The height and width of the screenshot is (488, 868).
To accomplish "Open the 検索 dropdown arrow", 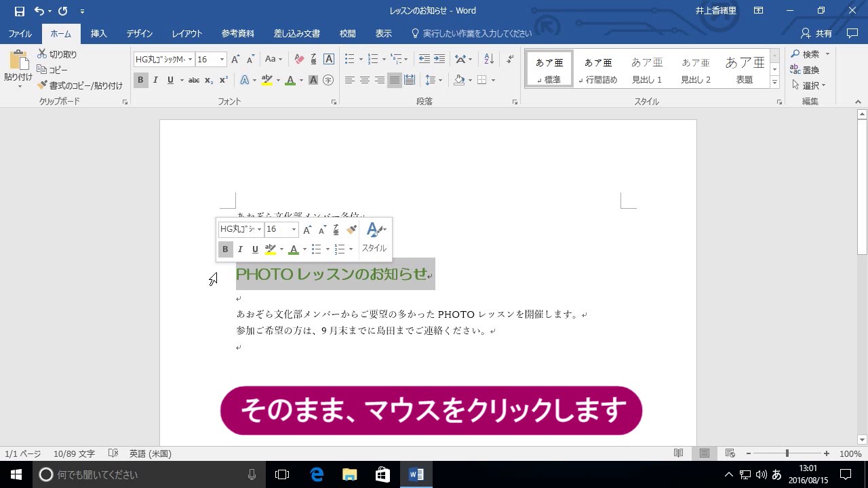I will coord(827,54).
